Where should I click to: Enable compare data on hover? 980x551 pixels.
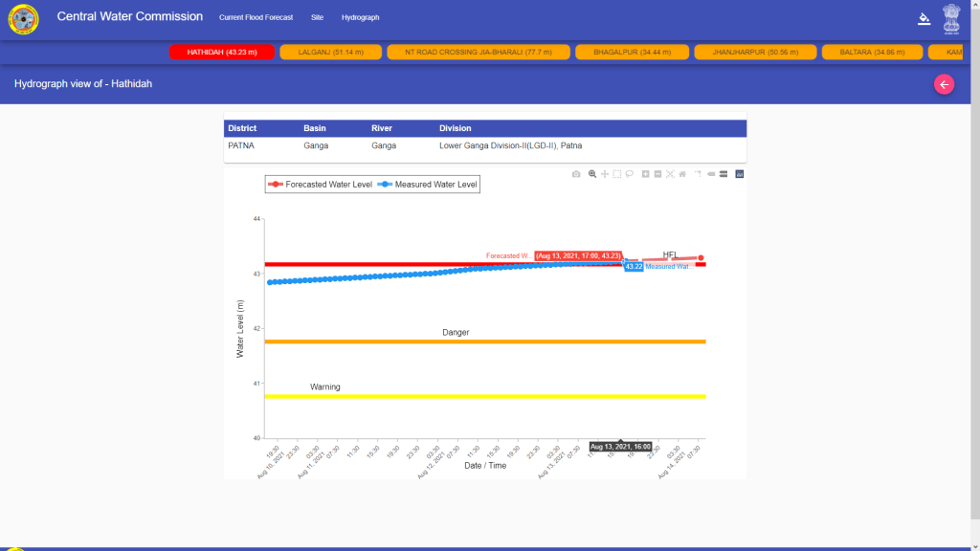(724, 174)
